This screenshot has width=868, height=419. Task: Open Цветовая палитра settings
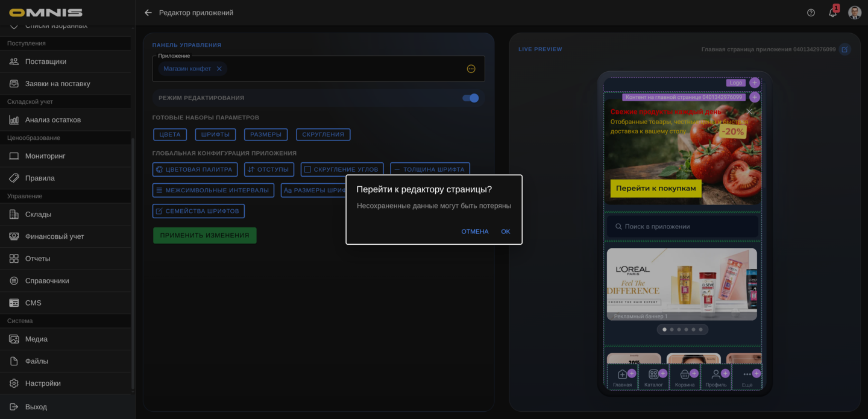195,169
